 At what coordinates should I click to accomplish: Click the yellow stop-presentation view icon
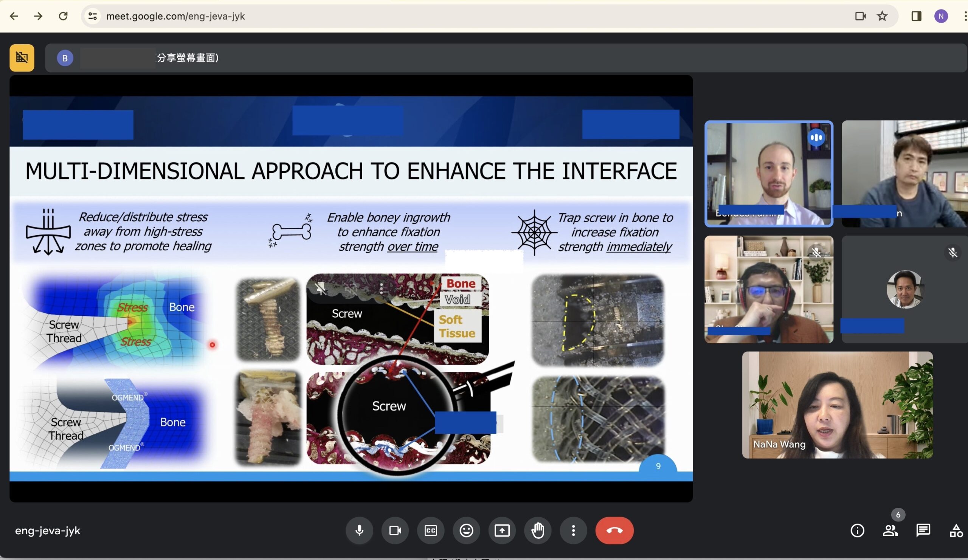pyautogui.click(x=22, y=57)
